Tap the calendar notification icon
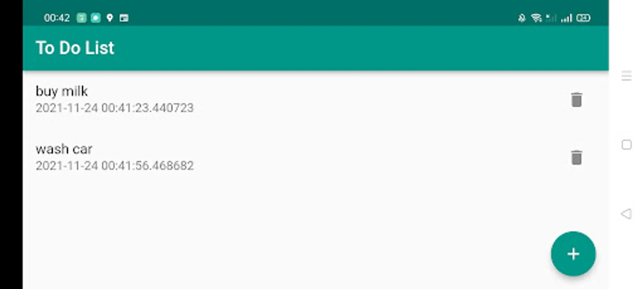644x289 pixels. tap(124, 18)
